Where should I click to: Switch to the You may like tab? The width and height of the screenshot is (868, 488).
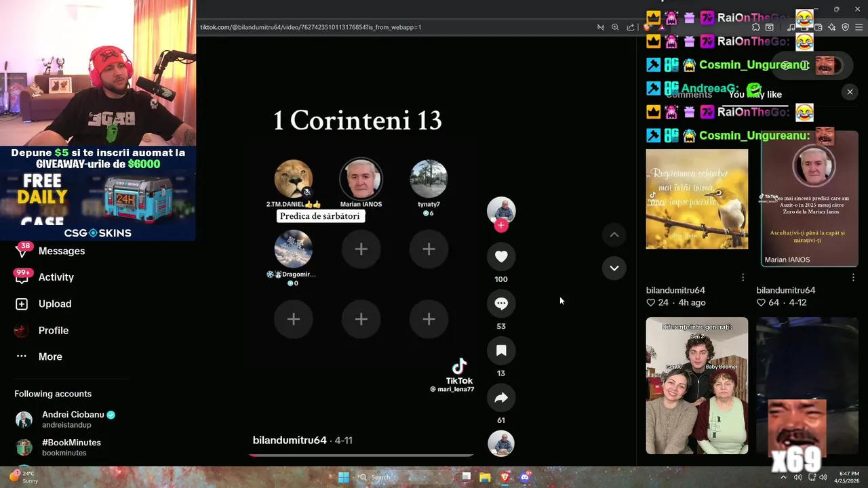[x=755, y=94]
